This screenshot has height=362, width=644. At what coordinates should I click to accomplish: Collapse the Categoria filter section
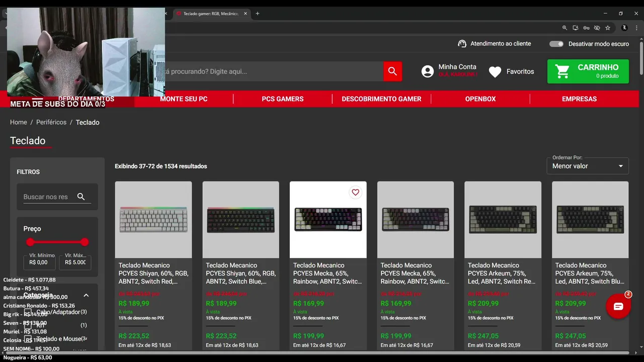point(86,296)
